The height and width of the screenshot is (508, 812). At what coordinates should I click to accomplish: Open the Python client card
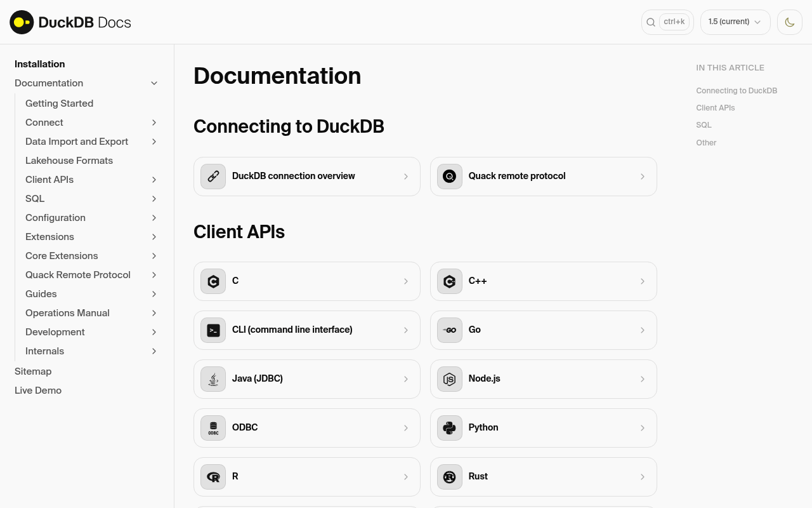tap(544, 428)
